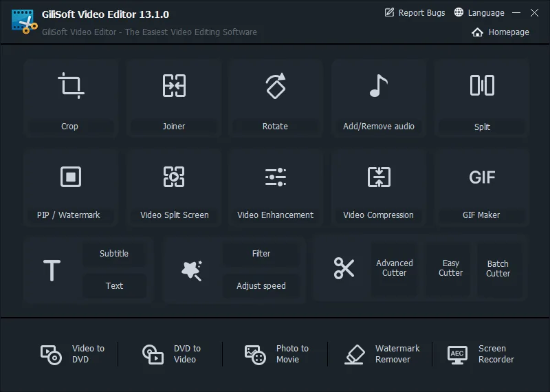Click the Homepage house icon

(477, 32)
